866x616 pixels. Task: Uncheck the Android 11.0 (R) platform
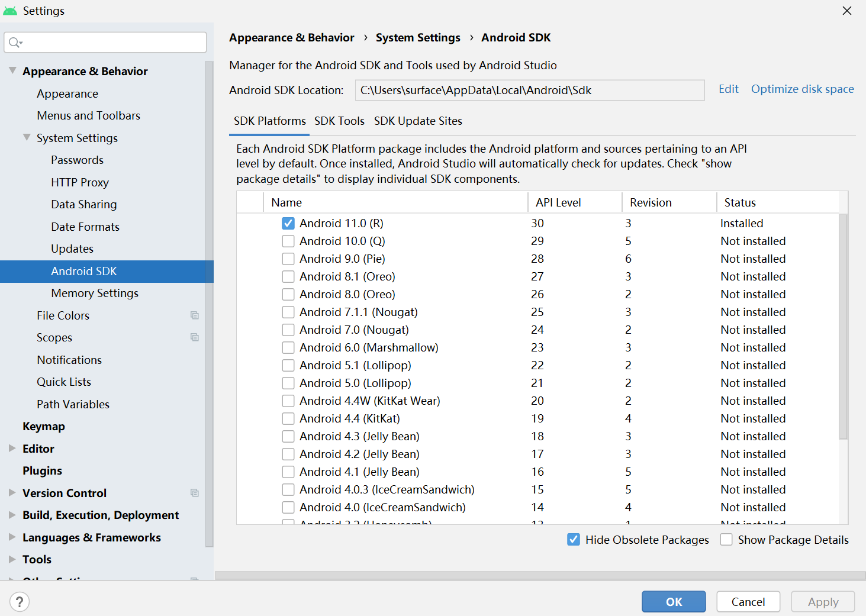(x=288, y=223)
